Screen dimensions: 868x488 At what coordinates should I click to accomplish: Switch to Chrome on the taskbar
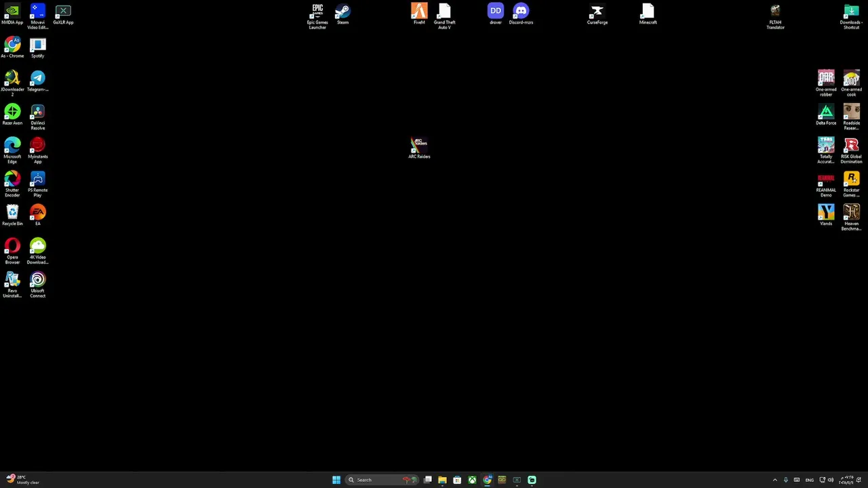(487, 480)
